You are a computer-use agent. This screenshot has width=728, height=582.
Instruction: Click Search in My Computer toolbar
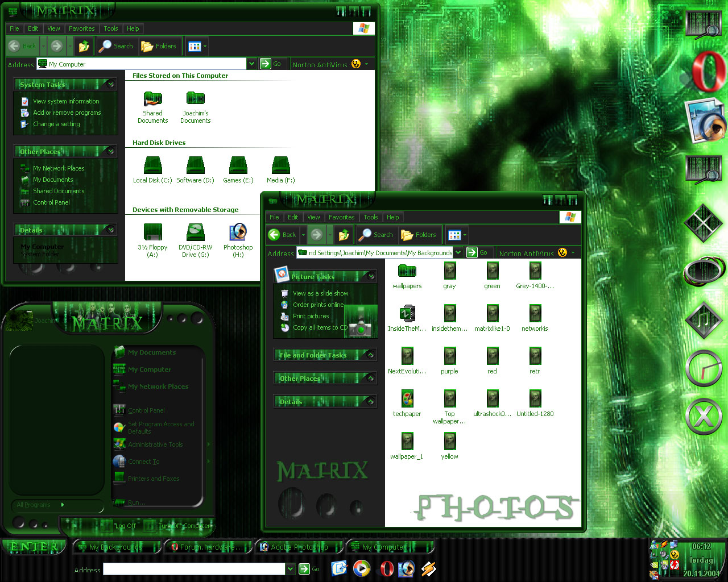pos(116,46)
